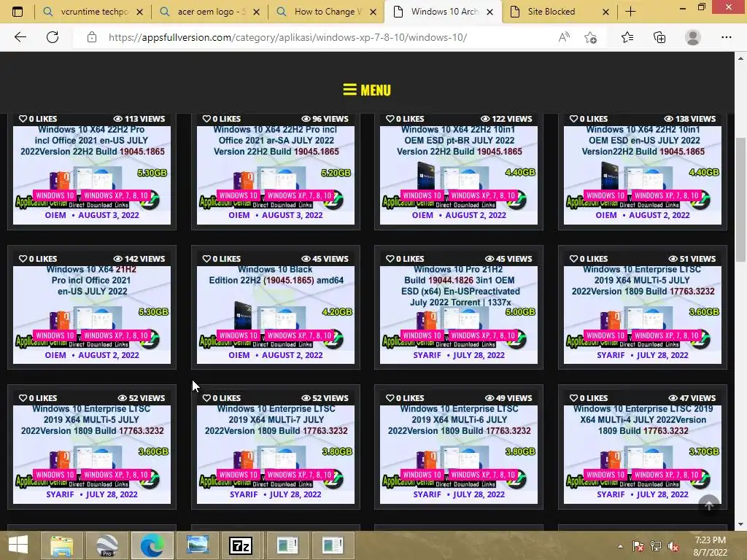Viewport: 747px width, 560px height.
Task: Open the yellow MENU hamburger
Action: click(x=367, y=90)
